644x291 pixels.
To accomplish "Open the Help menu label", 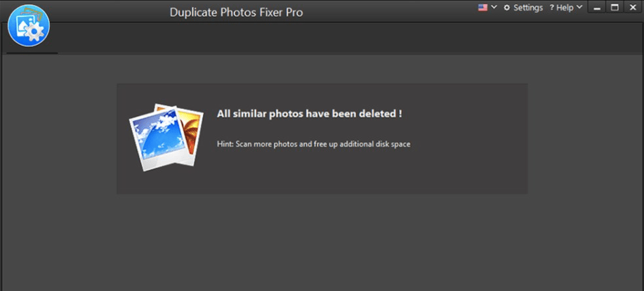I will point(565,8).
